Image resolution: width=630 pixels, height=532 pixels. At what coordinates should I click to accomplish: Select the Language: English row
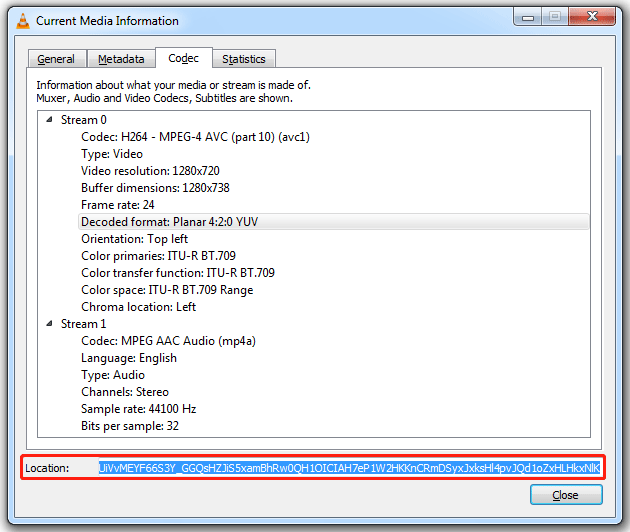click(128, 358)
